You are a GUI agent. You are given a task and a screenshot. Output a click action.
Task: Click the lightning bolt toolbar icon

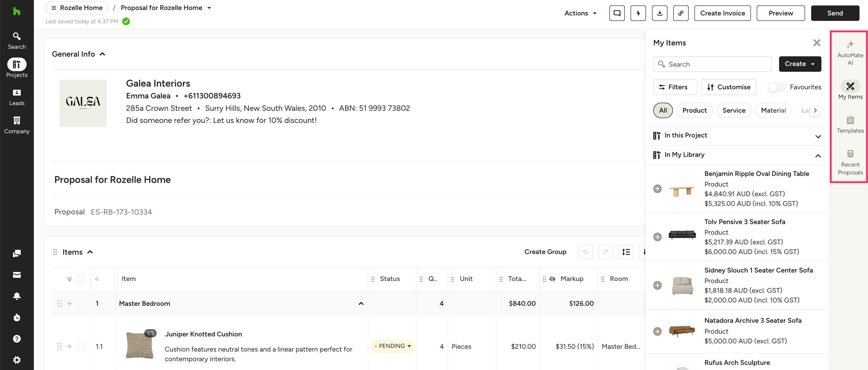click(638, 13)
